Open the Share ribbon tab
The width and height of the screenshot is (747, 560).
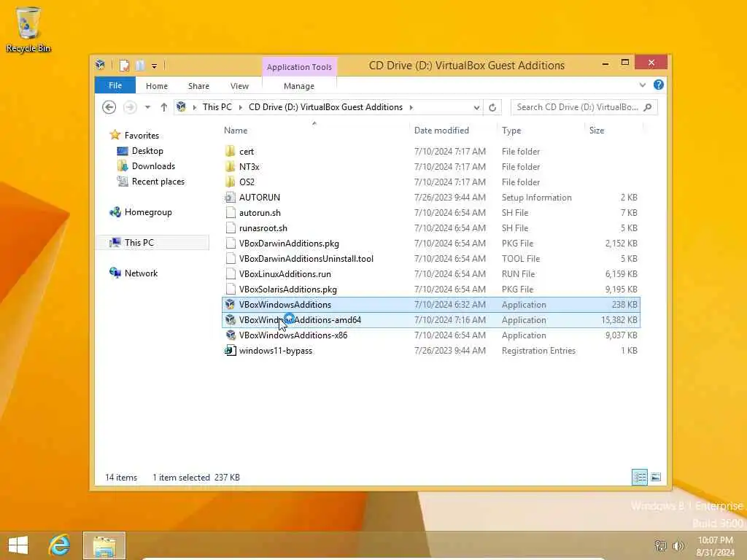198,86
